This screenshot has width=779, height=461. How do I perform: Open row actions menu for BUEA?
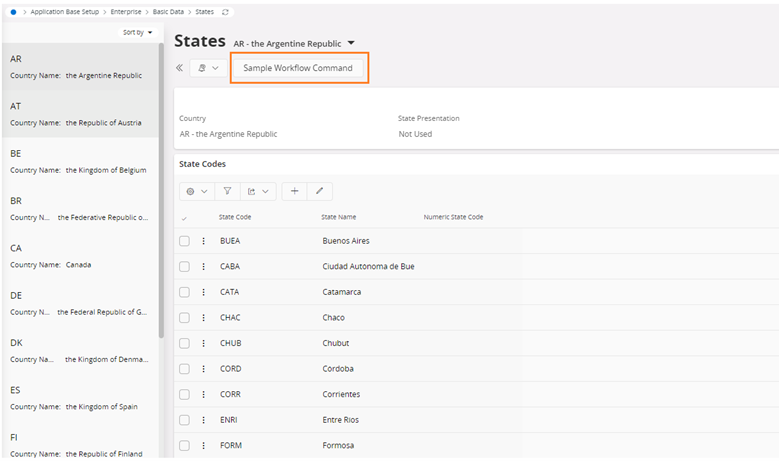coord(203,241)
